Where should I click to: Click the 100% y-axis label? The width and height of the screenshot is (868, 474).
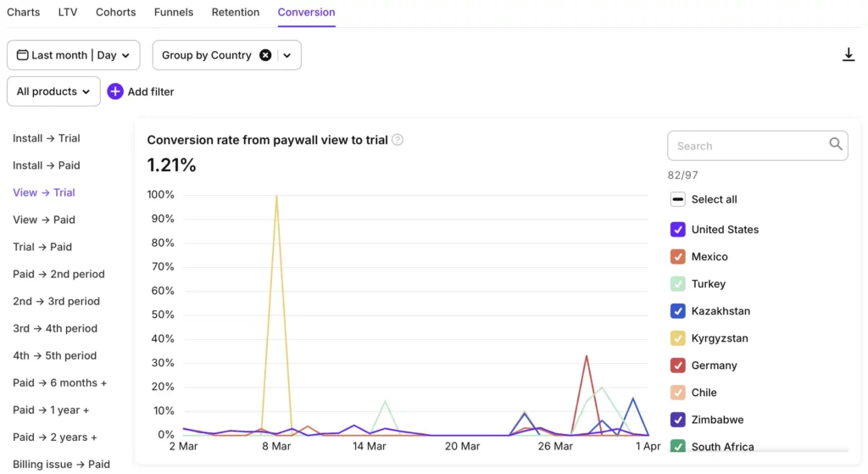160,195
